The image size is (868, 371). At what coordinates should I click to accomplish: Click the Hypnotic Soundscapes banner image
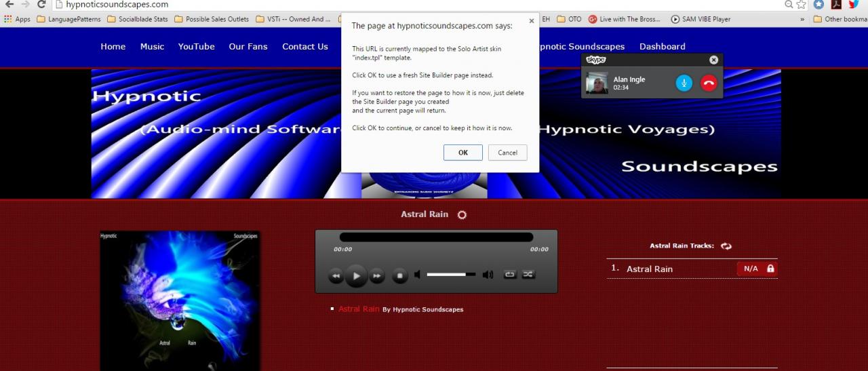click(x=436, y=134)
